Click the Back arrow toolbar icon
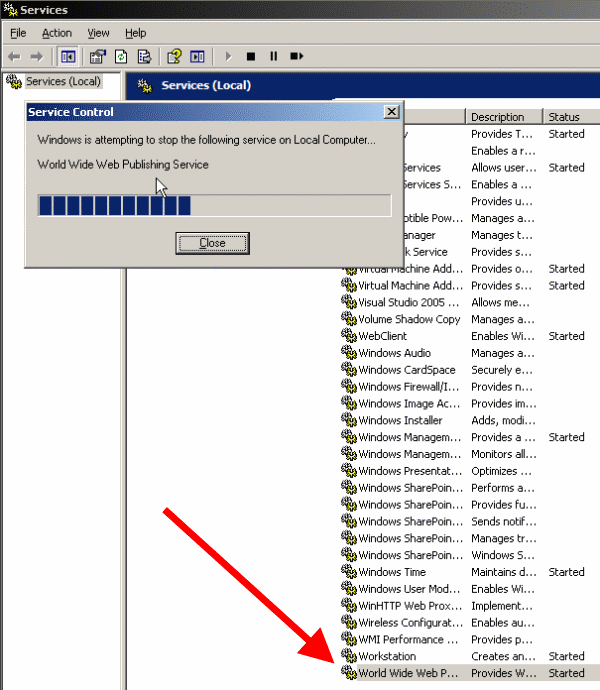This screenshot has width=600, height=690. (15, 56)
